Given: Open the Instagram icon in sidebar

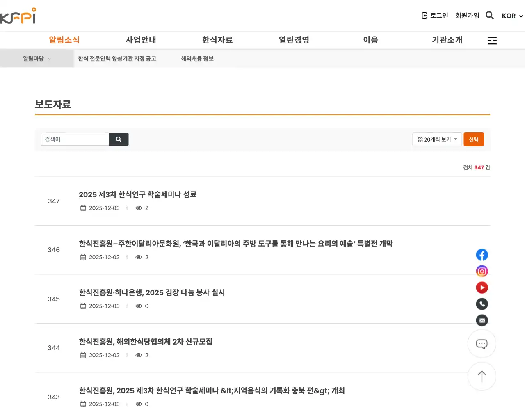Looking at the screenshot, I should [482, 271].
